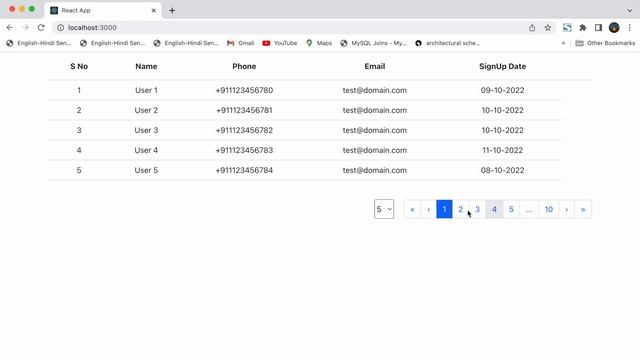Jump to last page with » button
Viewport: 640px width, 360px height.
pyautogui.click(x=583, y=209)
